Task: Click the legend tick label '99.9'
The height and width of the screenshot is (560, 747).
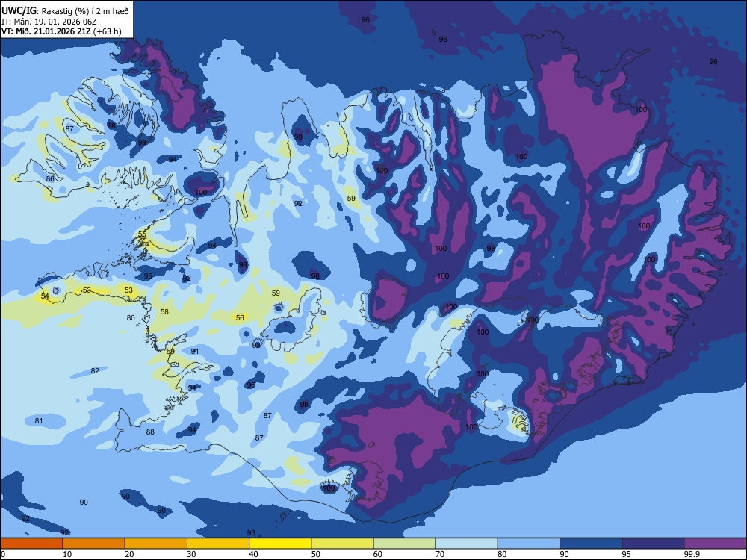Action: point(691,554)
